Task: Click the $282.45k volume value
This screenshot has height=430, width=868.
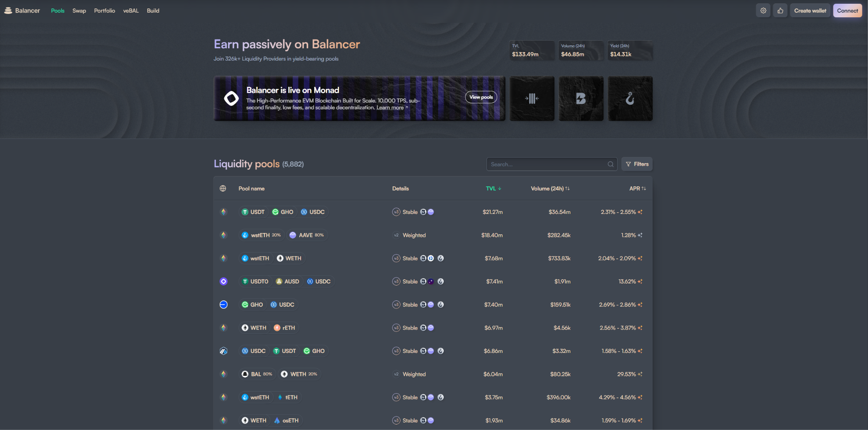Action: click(559, 235)
